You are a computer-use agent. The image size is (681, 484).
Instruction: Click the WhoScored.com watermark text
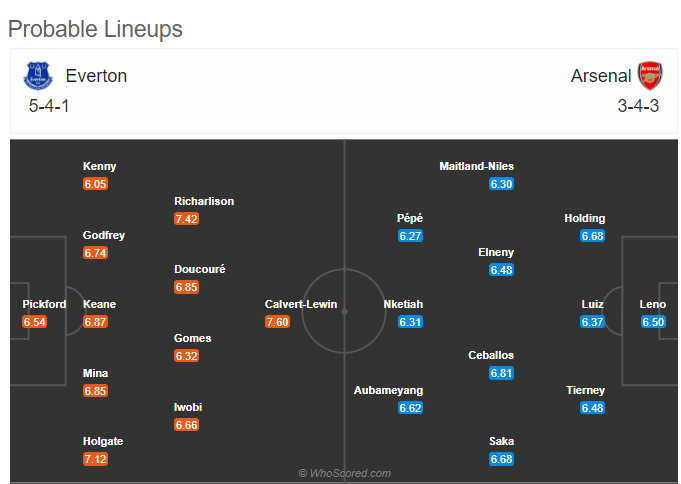(345, 473)
